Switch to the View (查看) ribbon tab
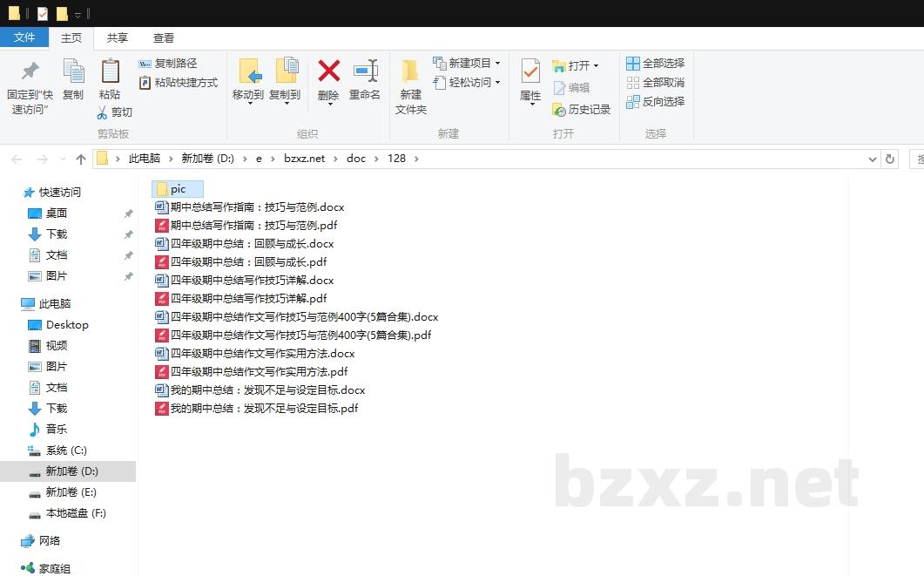Viewport: 924px width, 576px height. point(164,37)
